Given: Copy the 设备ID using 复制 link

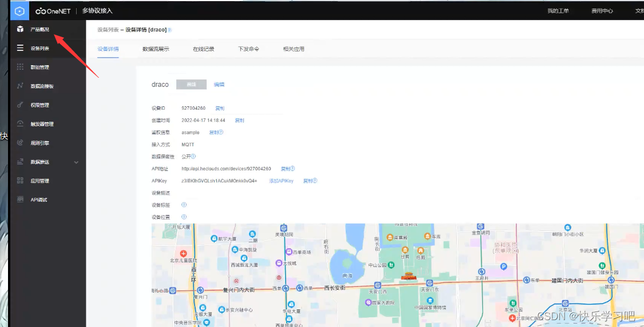Looking at the screenshot, I should (x=220, y=108).
